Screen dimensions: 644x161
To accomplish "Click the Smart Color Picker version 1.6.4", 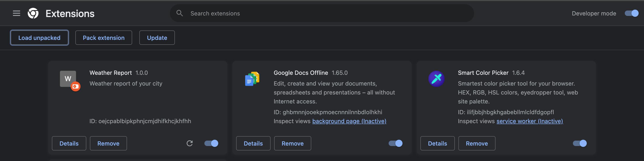I will coord(519,73).
